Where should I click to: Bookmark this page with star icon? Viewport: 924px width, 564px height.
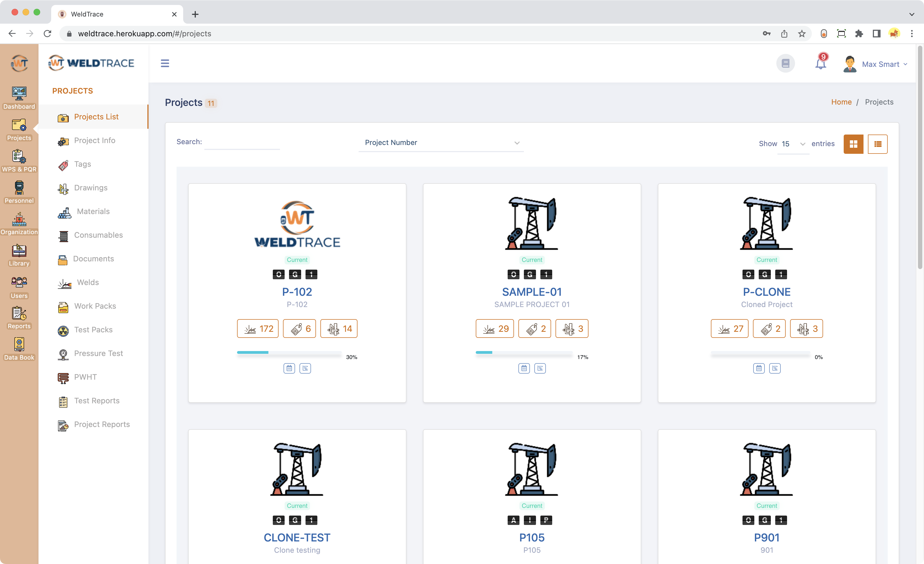(x=802, y=34)
